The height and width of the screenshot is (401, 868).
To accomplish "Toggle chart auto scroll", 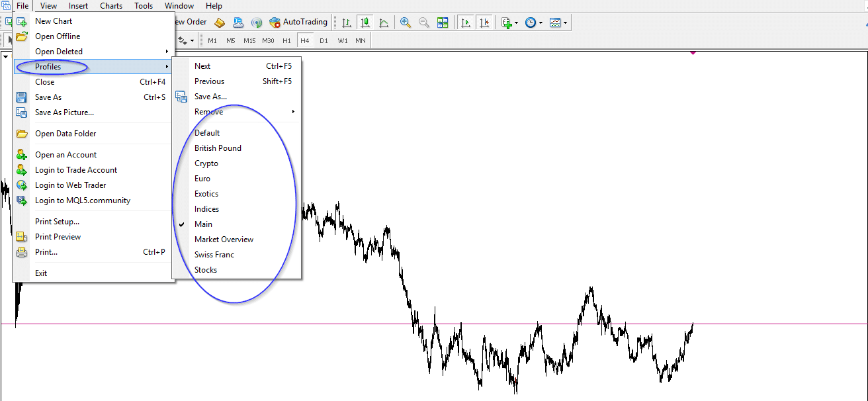I will coord(466,22).
